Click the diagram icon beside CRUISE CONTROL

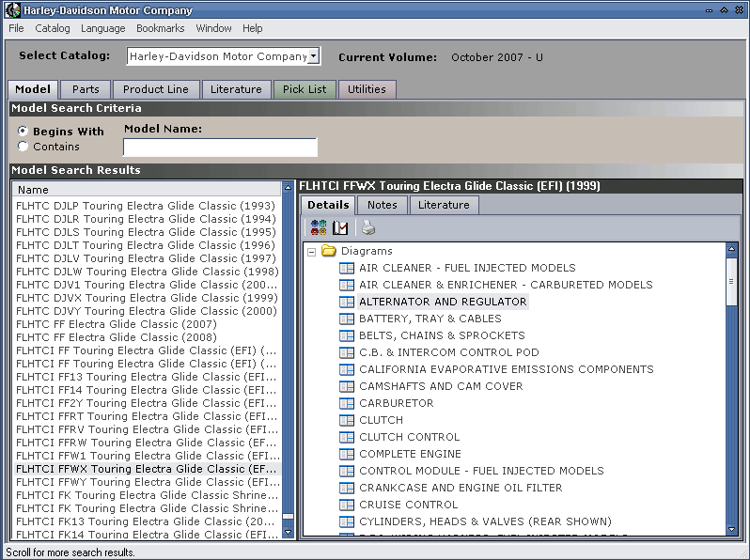(347, 505)
